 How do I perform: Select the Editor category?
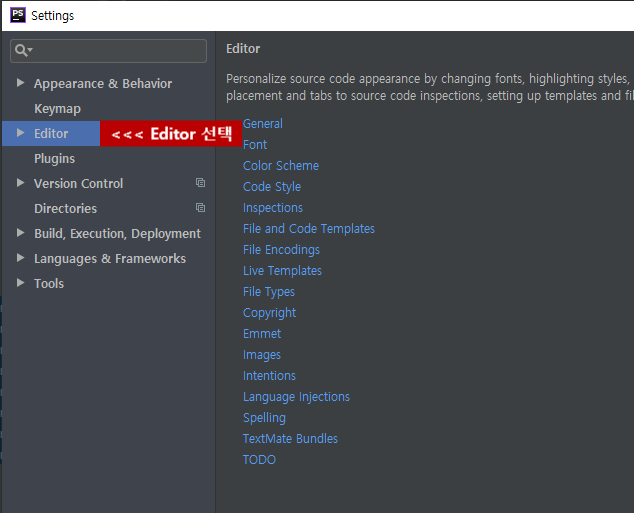51,133
